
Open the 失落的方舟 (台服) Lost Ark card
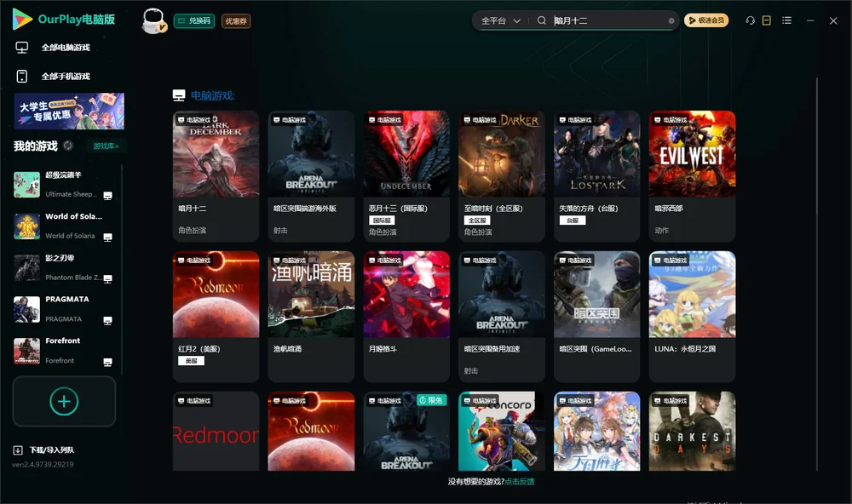596,176
